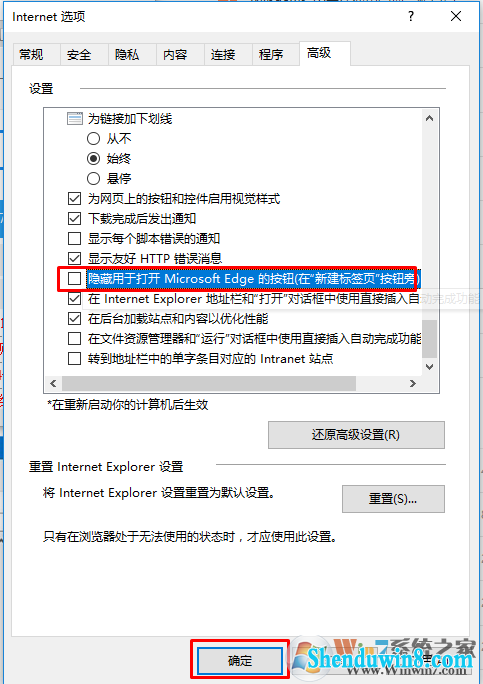Open the 隐私 tab
This screenshot has height=684, width=483.
(127, 55)
